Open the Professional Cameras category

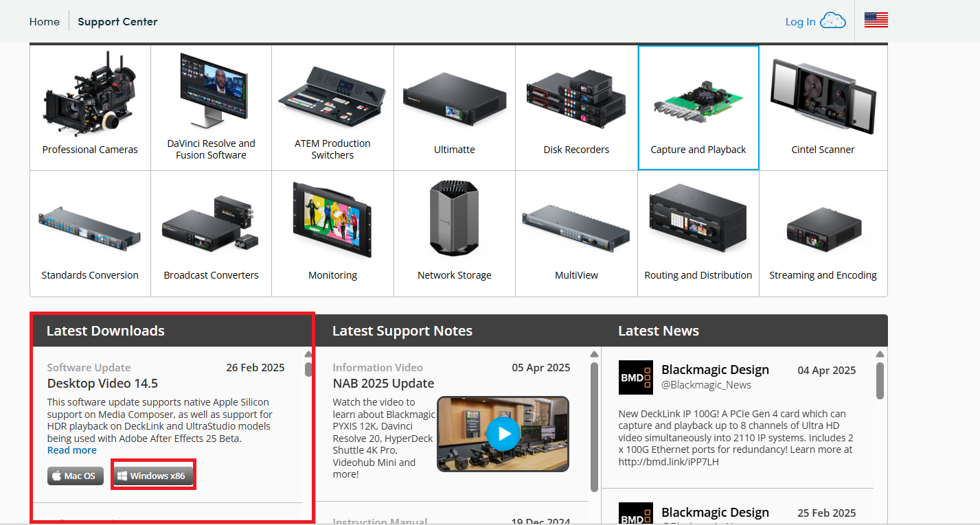point(89,107)
